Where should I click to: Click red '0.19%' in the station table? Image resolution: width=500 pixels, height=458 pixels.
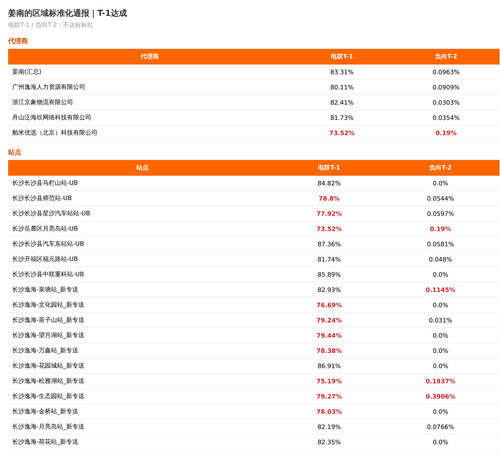pos(440,229)
